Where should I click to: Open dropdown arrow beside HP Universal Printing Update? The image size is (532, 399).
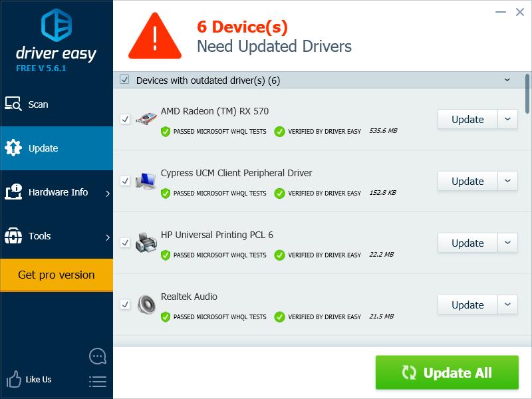[507, 243]
